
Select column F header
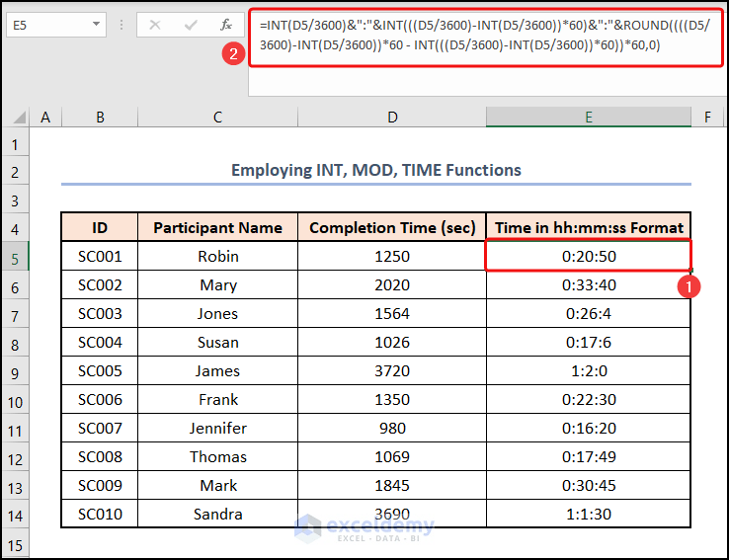pos(707,118)
